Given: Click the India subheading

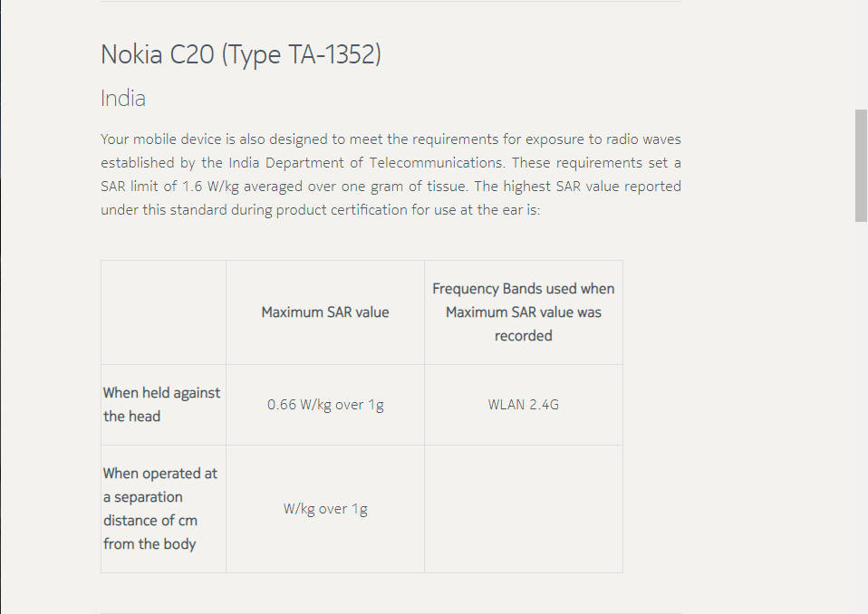Looking at the screenshot, I should pos(123,99).
